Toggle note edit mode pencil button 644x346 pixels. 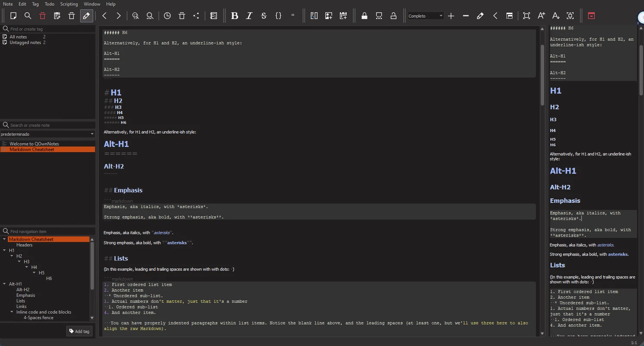86,16
